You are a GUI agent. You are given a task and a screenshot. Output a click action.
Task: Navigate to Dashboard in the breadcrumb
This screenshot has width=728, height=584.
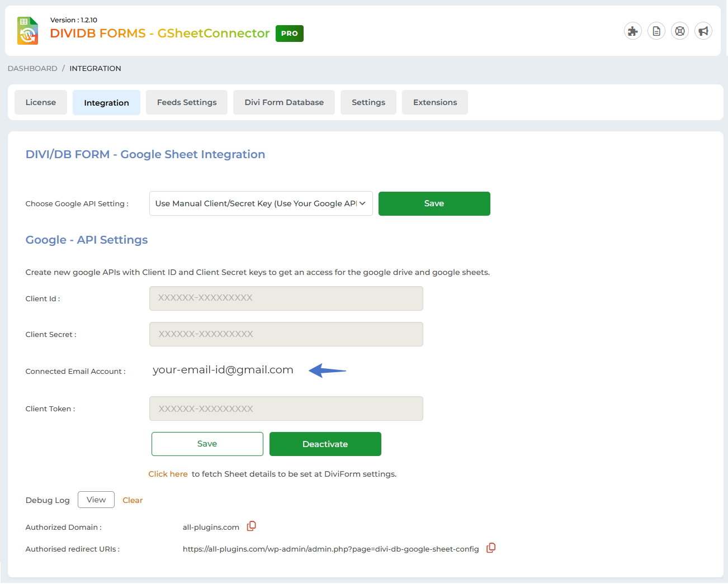coord(32,68)
